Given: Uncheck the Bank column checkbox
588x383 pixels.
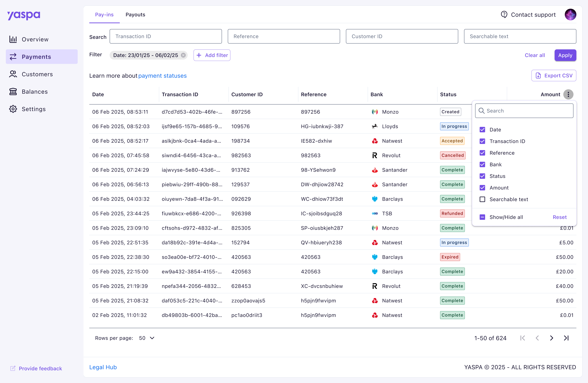Looking at the screenshot, I should [x=482, y=165].
